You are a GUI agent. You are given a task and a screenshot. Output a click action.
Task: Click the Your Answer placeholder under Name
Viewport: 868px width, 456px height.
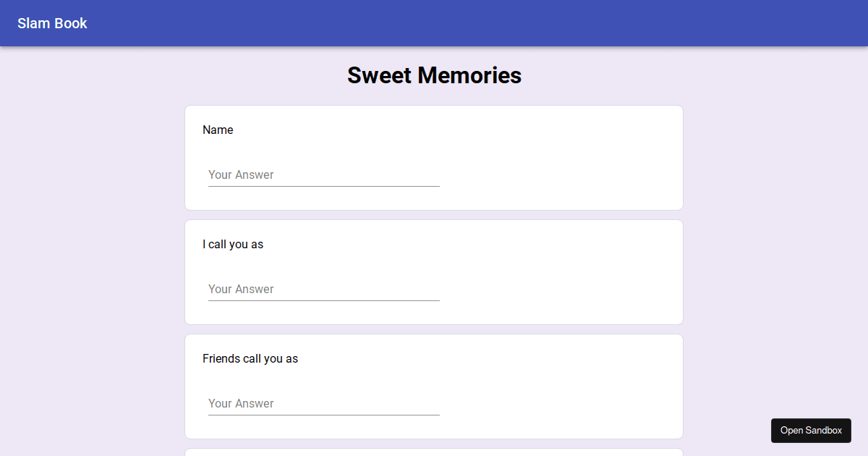pos(241,174)
